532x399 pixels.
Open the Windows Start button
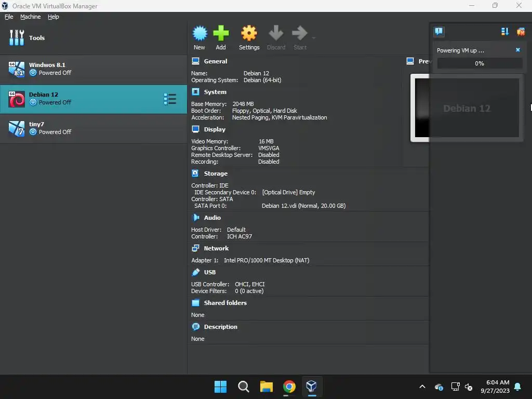click(x=220, y=387)
